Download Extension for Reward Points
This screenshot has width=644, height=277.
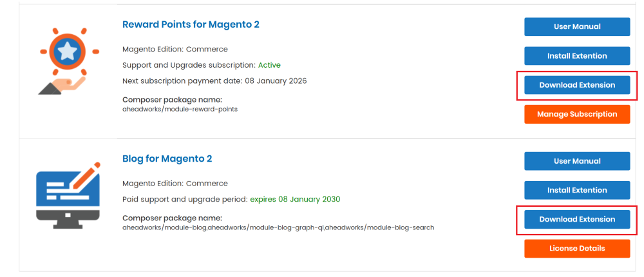(577, 85)
